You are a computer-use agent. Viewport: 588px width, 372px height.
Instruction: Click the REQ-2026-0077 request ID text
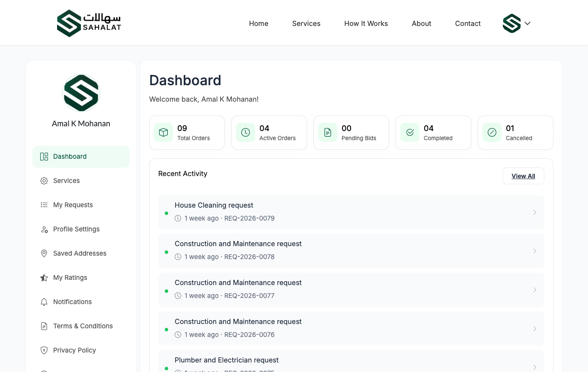(249, 296)
